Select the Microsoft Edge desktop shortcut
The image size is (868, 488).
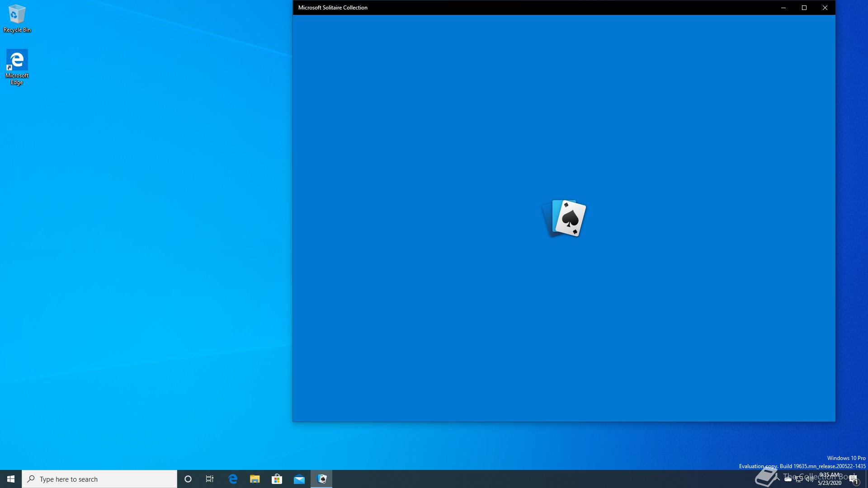(x=17, y=67)
